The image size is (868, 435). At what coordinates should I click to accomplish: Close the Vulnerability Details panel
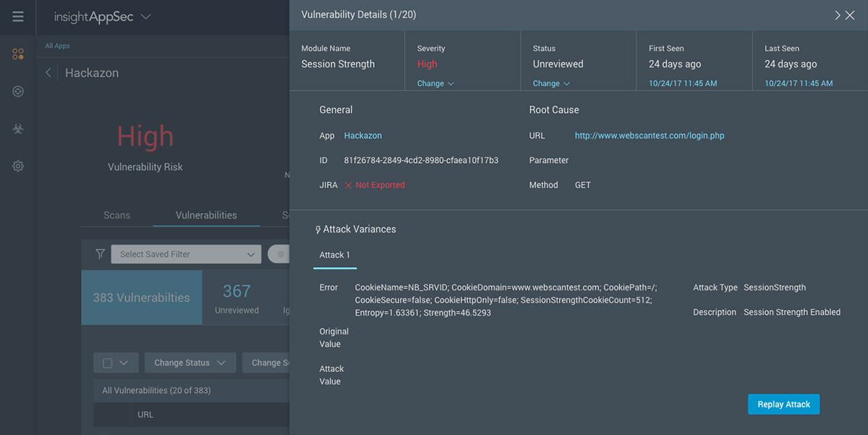(851, 15)
